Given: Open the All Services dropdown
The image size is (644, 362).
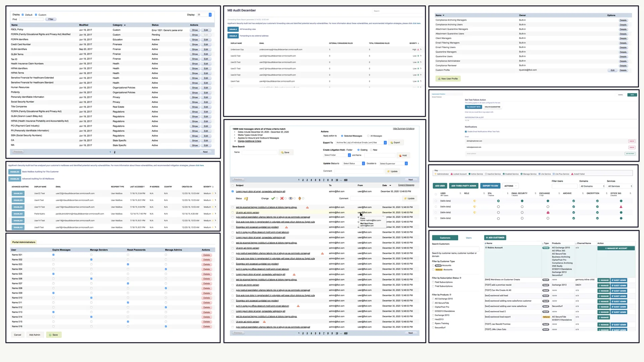Looking at the screenshot, I should click(620, 186).
